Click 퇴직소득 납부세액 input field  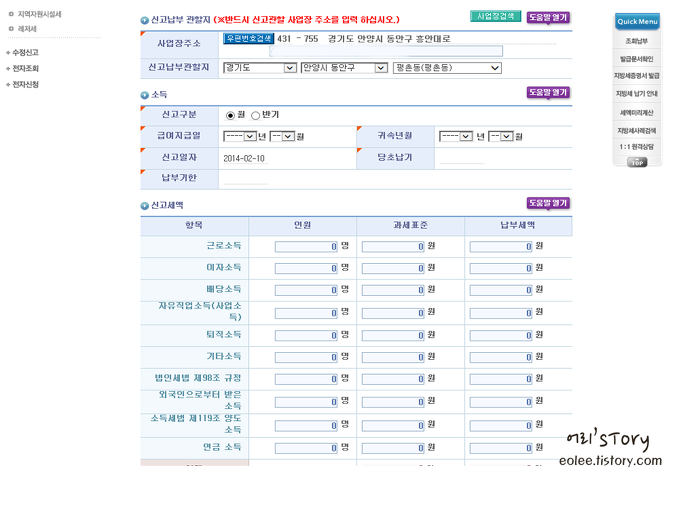[501, 336]
